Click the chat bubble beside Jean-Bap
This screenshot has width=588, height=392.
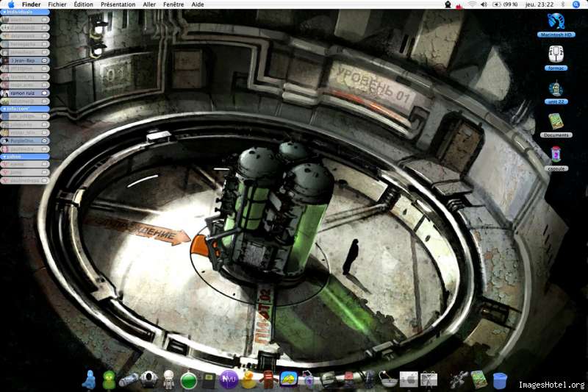(x=44, y=60)
